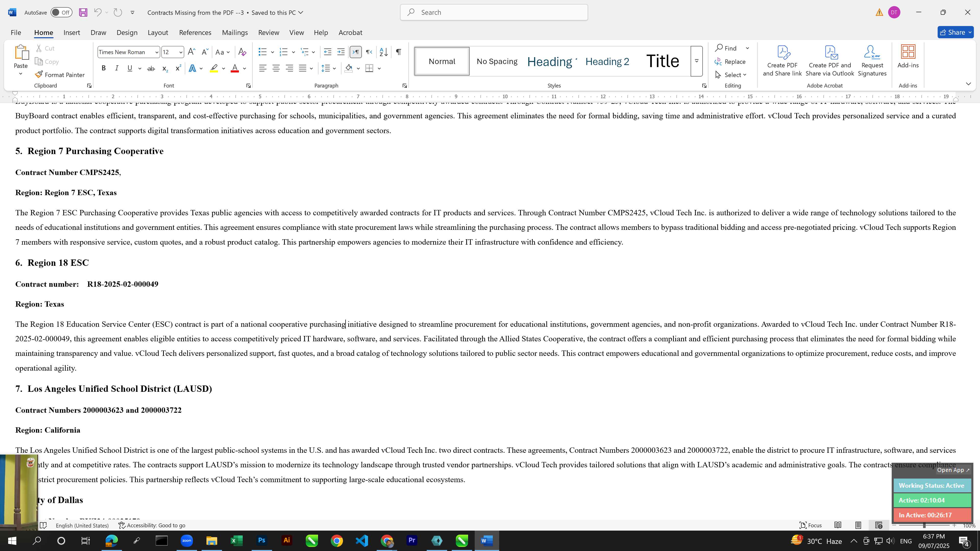The width and height of the screenshot is (980, 551).
Task: Collapse the ribbon chevron
Action: [x=969, y=84]
